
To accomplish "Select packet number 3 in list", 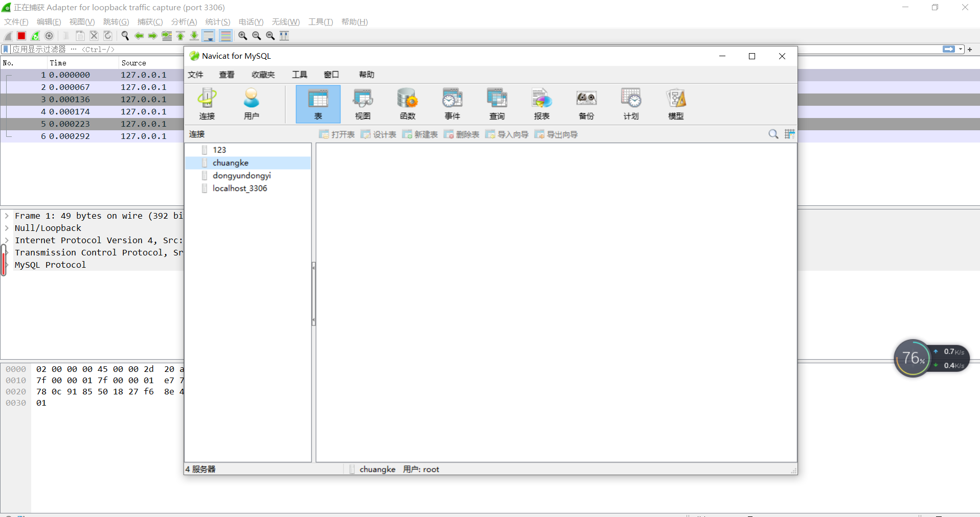I will pyautogui.click(x=92, y=99).
